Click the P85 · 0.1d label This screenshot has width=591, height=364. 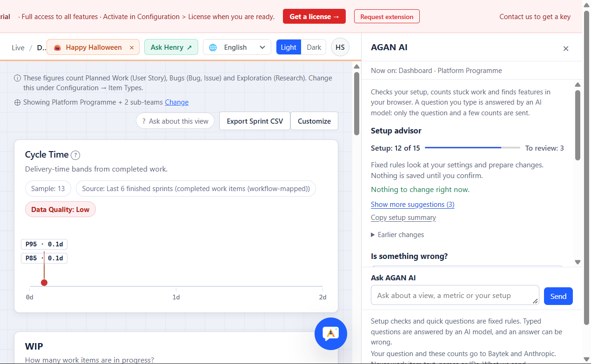coord(44,258)
